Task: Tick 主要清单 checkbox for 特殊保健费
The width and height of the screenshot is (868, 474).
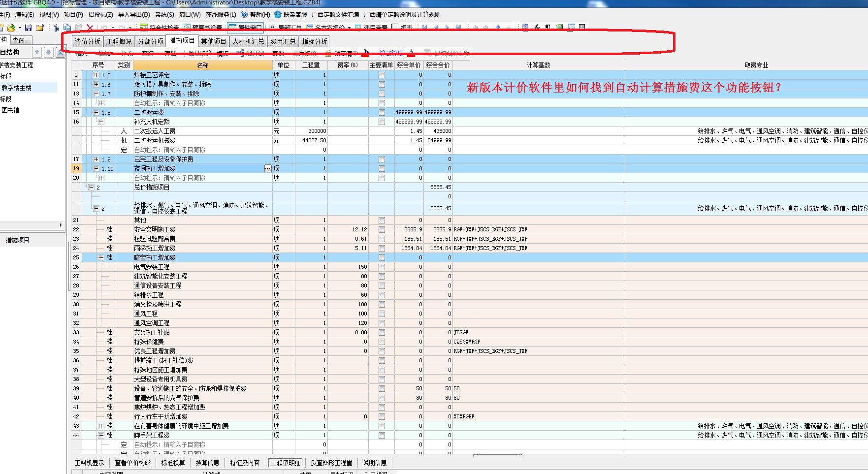Action: coord(382,342)
